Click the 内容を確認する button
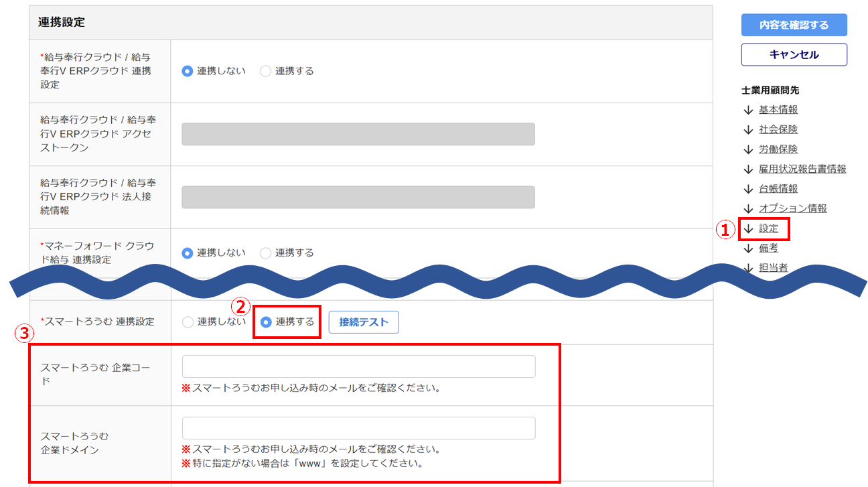The image size is (868, 487). [x=794, y=25]
